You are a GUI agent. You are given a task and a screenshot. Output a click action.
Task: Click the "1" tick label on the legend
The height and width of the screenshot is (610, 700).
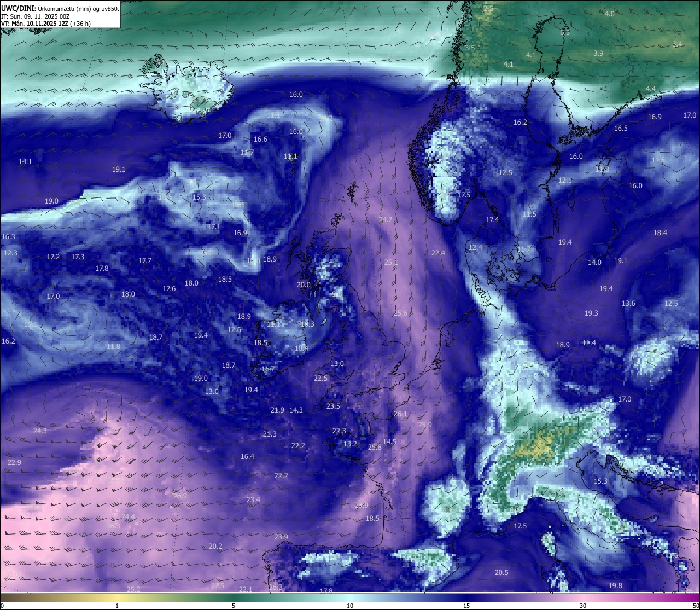point(117,606)
